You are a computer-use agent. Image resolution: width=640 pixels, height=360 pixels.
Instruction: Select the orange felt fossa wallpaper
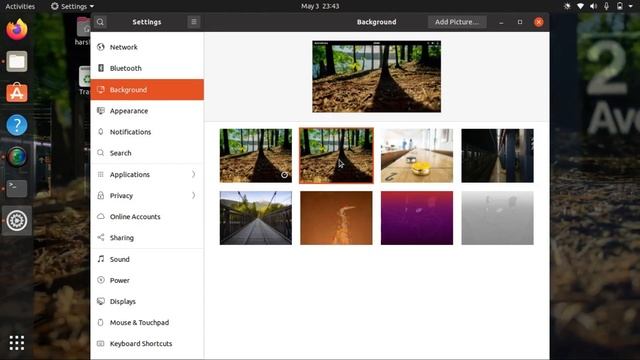336,218
